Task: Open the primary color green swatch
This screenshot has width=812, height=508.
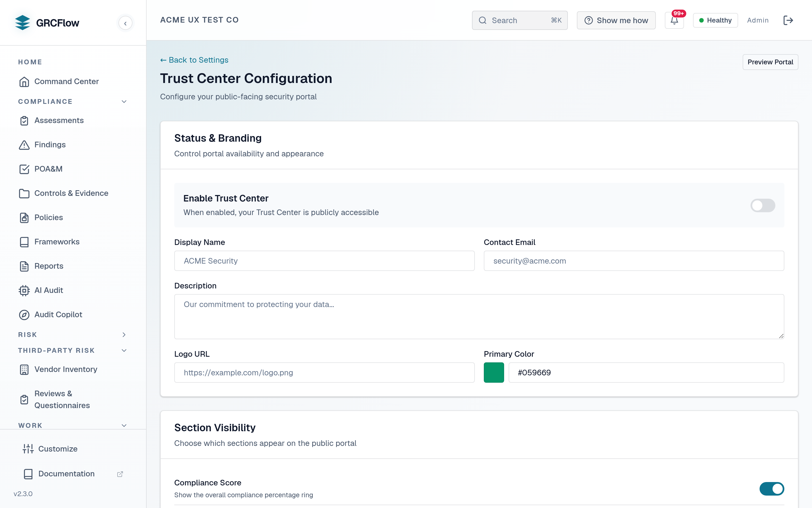Action: [x=494, y=373]
